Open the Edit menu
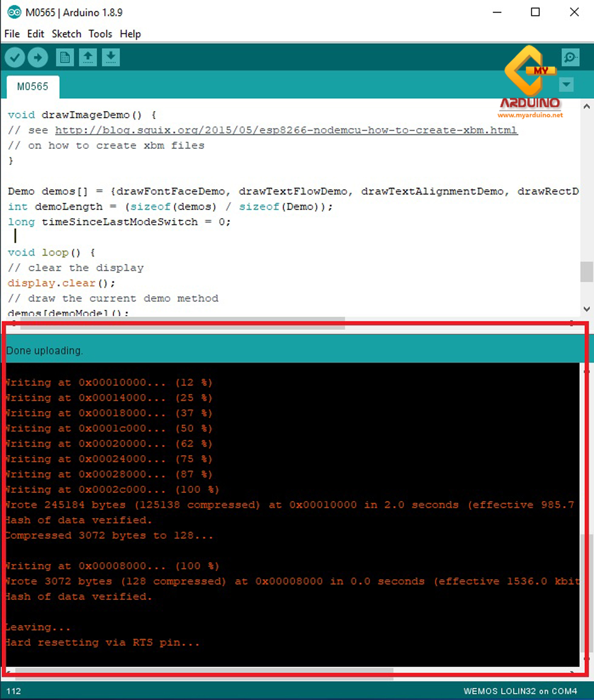 tap(35, 34)
